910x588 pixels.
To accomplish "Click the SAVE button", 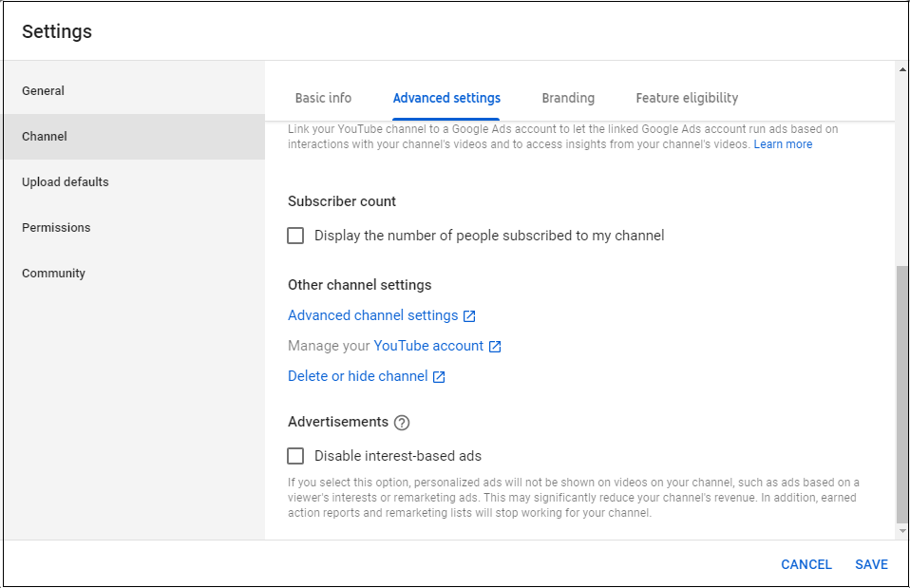I will tap(871, 564).
